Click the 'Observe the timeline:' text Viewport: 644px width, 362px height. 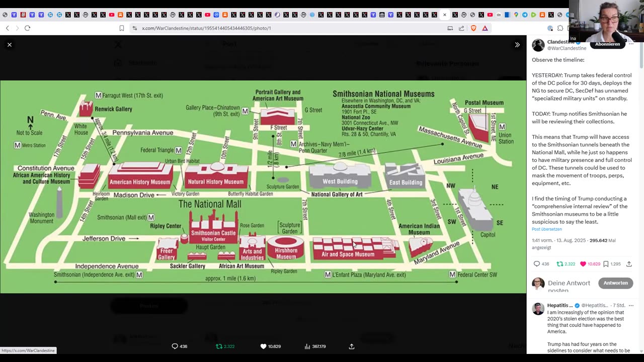tap(558, 60)
